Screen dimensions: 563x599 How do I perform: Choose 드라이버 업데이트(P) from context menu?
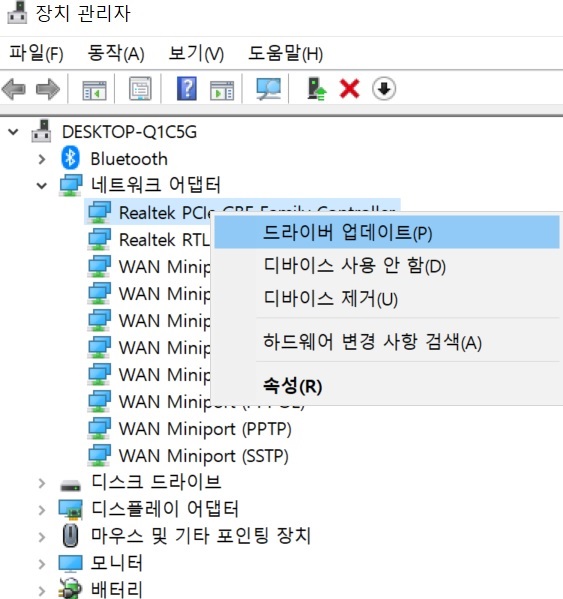coord(387,232)
